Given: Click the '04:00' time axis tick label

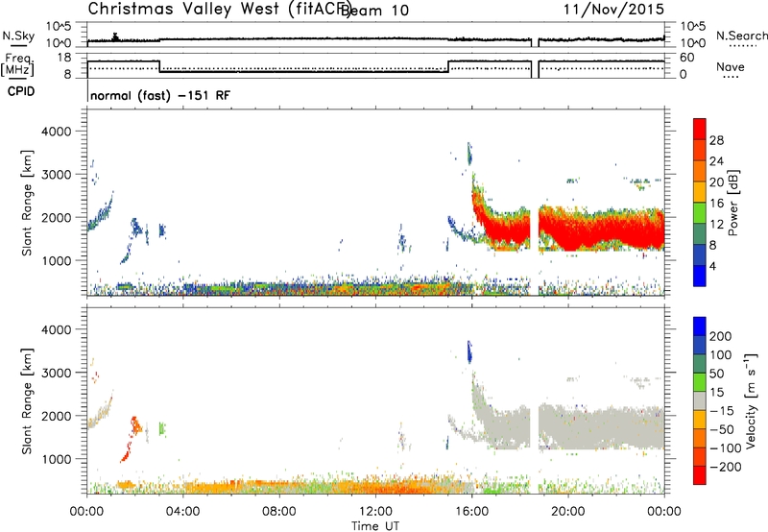Looking at the screenshot, I should (x=182, y=512).
